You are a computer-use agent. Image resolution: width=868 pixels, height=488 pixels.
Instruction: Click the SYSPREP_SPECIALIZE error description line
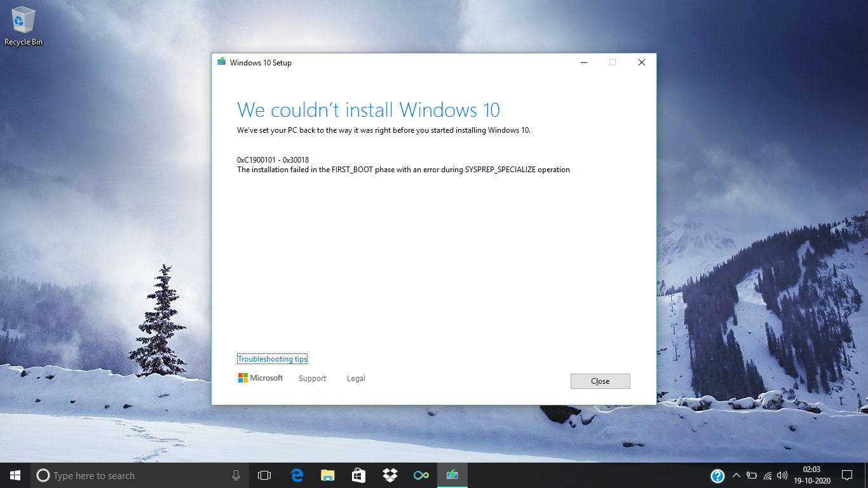(x=403, y=170)
